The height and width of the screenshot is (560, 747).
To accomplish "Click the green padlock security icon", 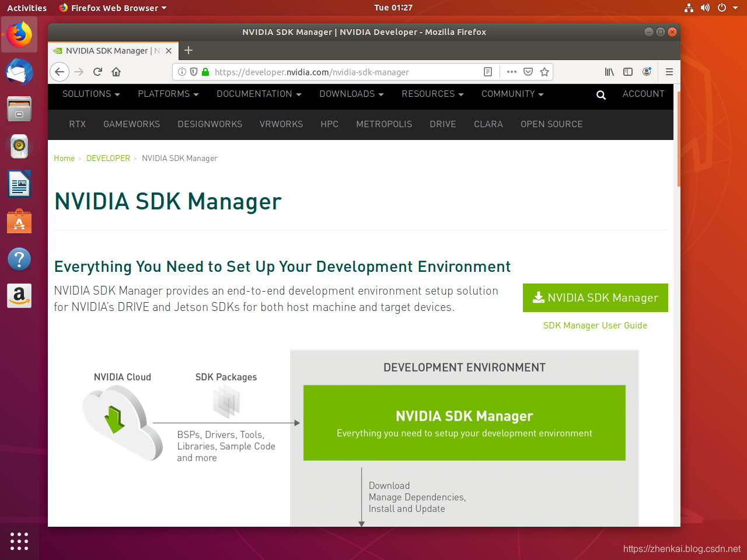I will 205,72.
